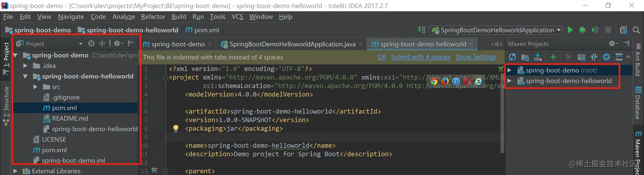This screenshot has height=175, width=644.
Task: Expand spring-boot-demo-helloworld Maven node
Action: click(x=510, y=81)
